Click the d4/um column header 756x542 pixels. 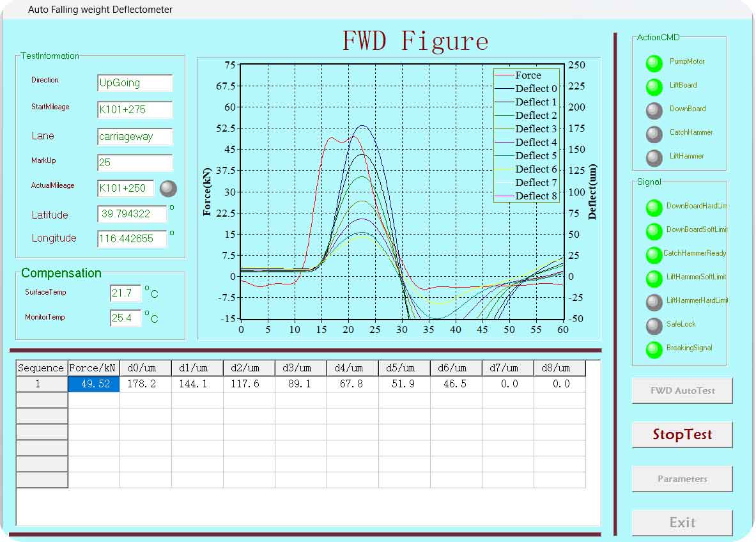[353, 368]
